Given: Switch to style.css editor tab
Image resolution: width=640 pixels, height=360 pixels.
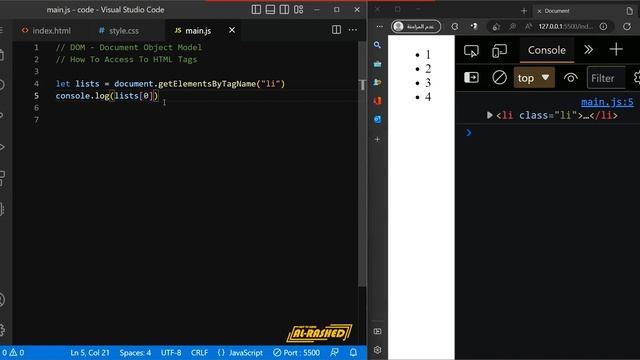Looking at the screenshot, I should (x=119, y=31).
